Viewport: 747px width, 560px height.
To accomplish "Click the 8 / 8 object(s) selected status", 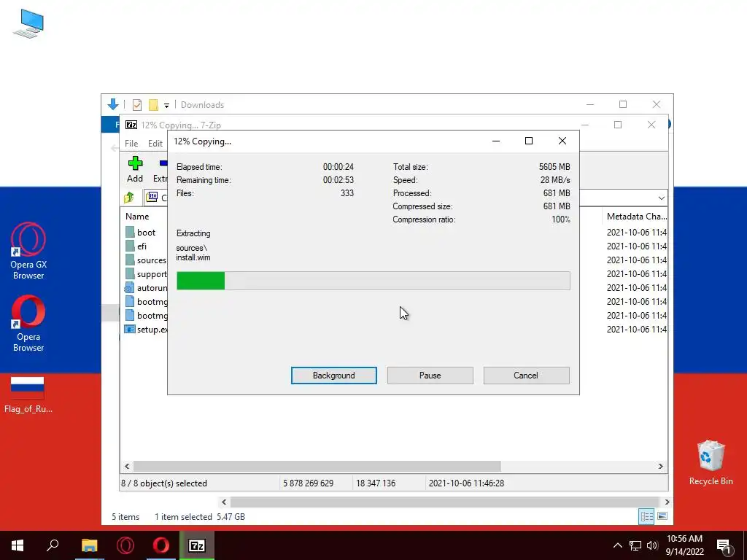I will click(164, 483).
